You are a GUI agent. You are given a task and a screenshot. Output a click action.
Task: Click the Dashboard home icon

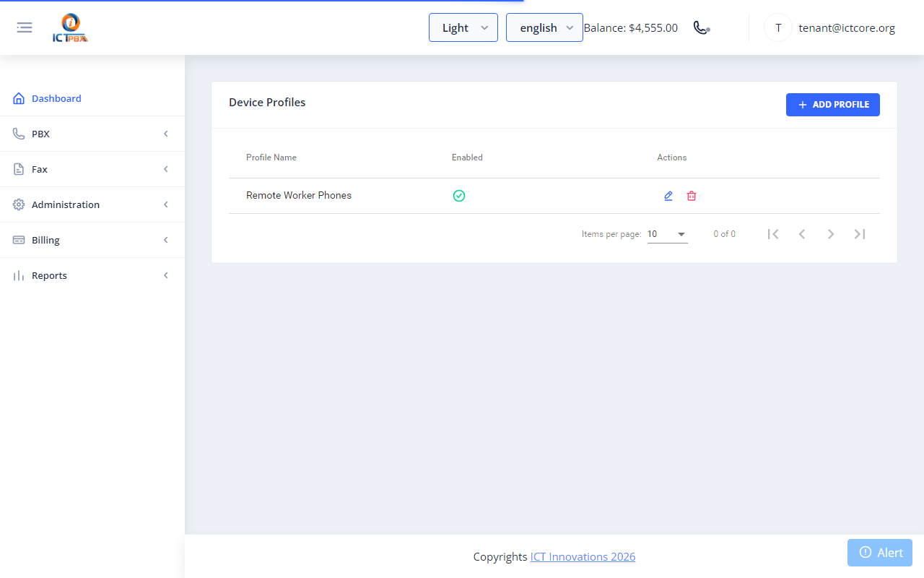tap(19, 98)
